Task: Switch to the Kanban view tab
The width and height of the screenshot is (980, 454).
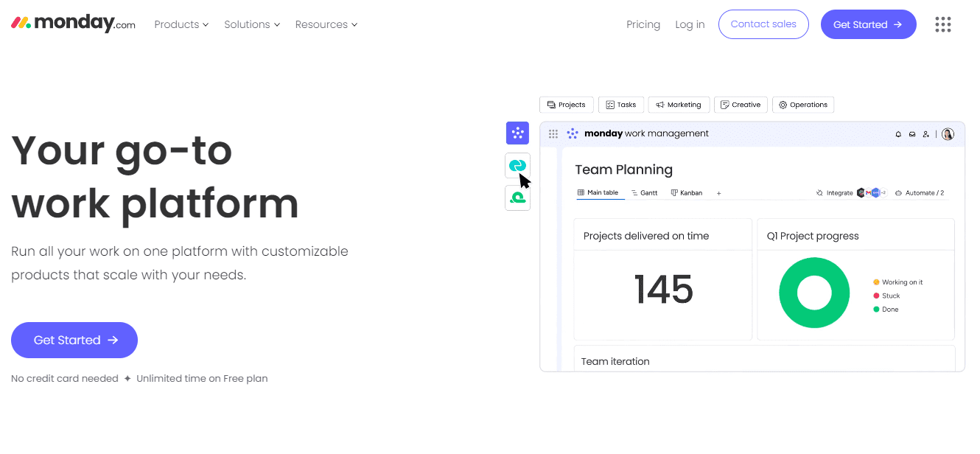Action: [687, 193]
